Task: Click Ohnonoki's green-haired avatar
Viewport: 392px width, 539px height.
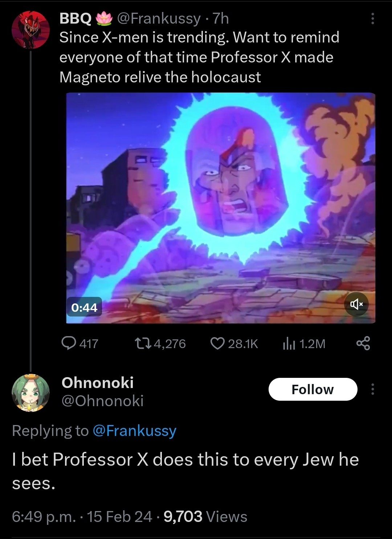Action: (x=30, y=393)
